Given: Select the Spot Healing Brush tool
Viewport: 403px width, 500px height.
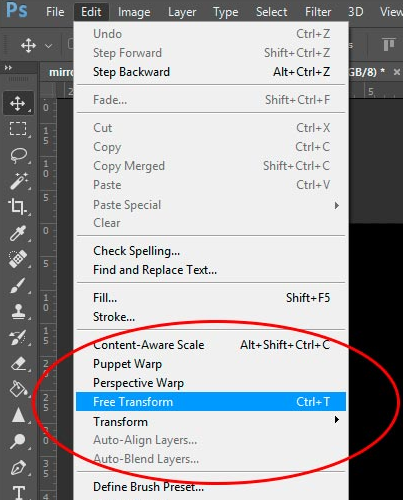Looking at the screenshot, I should tap(18, 259).
